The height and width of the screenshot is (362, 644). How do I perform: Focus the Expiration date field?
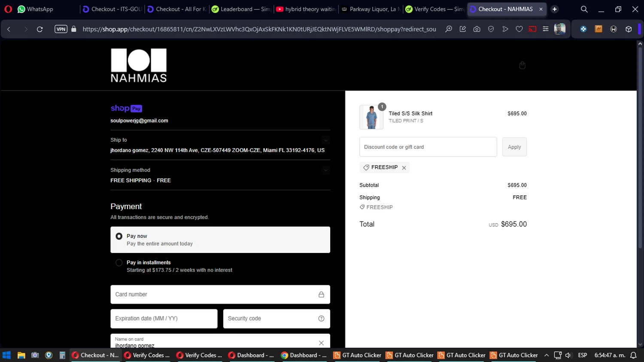click(x=164, y=319)
